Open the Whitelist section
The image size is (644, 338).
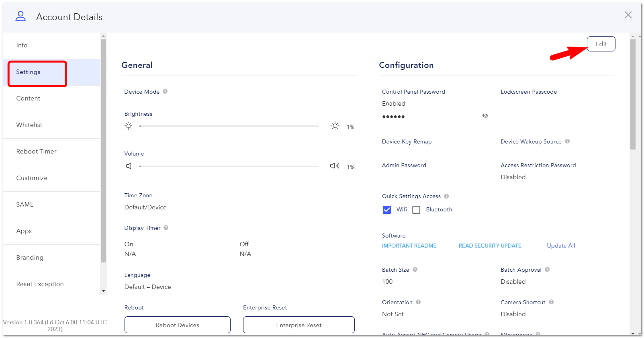(x=51, y=125)
